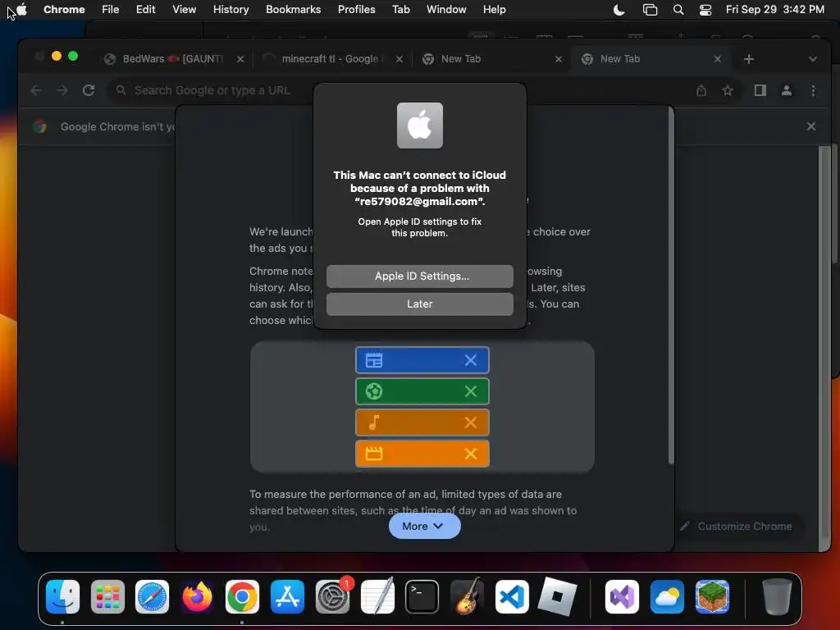The image size is (840, 630).
Task: Open the Window menu
Action: [446, 9]
